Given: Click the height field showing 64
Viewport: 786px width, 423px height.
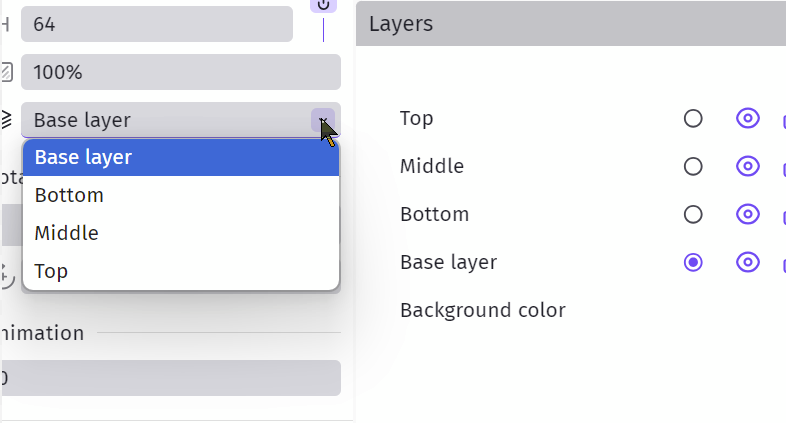Looking at the screenshot, I should point(156,24).
